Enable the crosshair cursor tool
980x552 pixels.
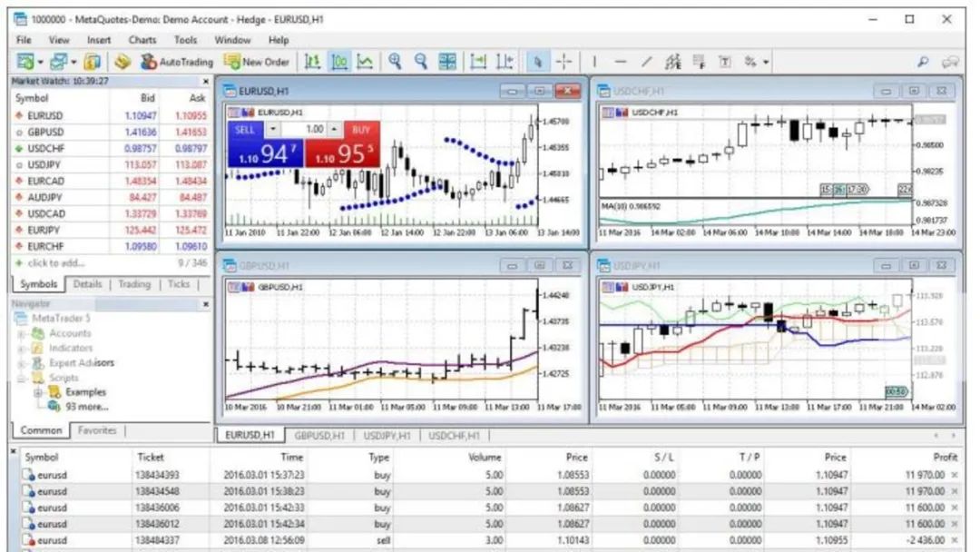tap(563, 62)
